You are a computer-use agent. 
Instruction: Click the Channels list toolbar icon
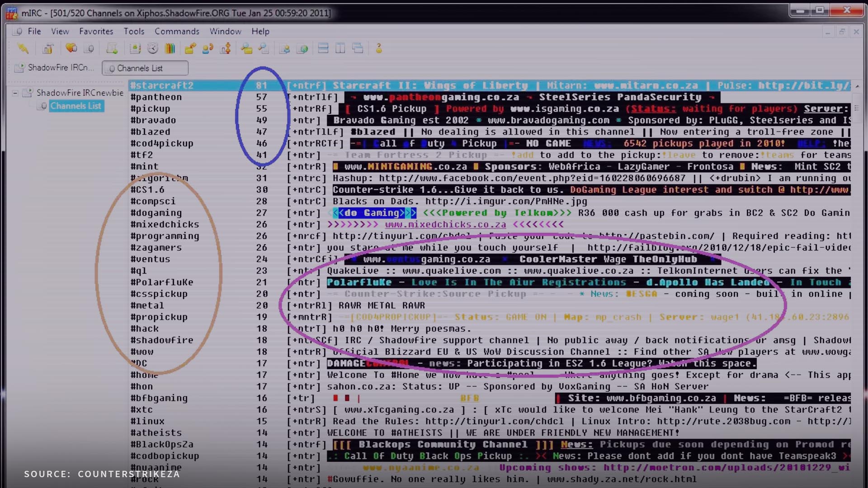pos(89,48)
